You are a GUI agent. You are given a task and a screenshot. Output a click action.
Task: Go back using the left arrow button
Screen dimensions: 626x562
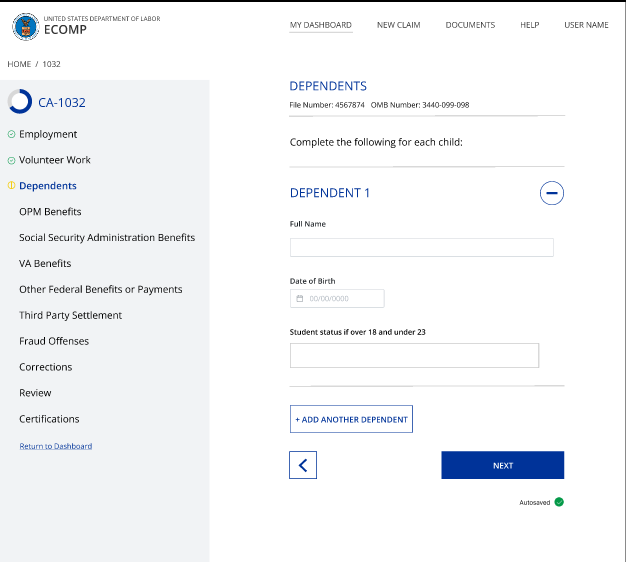click(303, 465)
